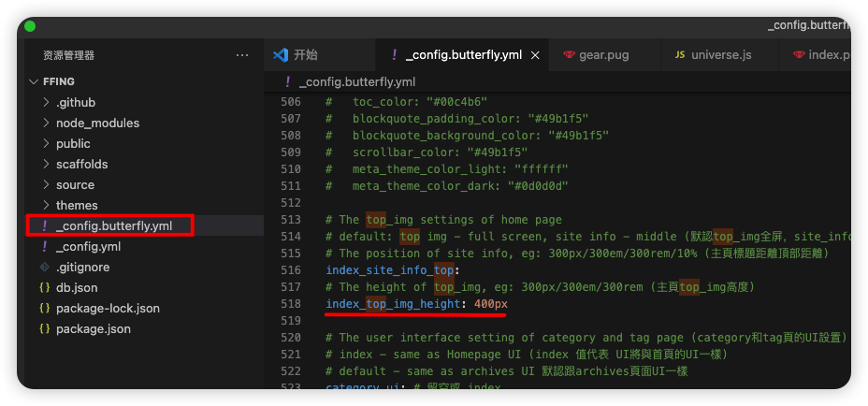The height and width of the screenshot is (406, 868).
Task: Click the green macOS window button
Action: pos(30,26)
